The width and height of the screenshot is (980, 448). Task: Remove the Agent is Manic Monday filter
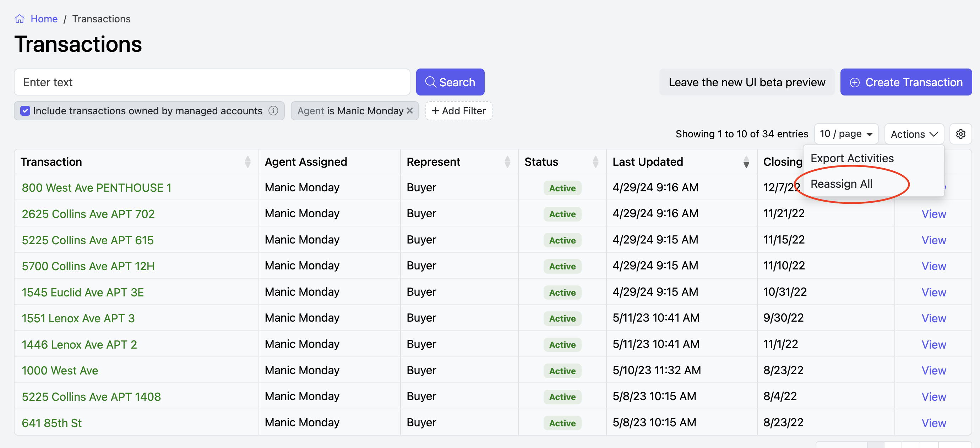pos(410,111)
